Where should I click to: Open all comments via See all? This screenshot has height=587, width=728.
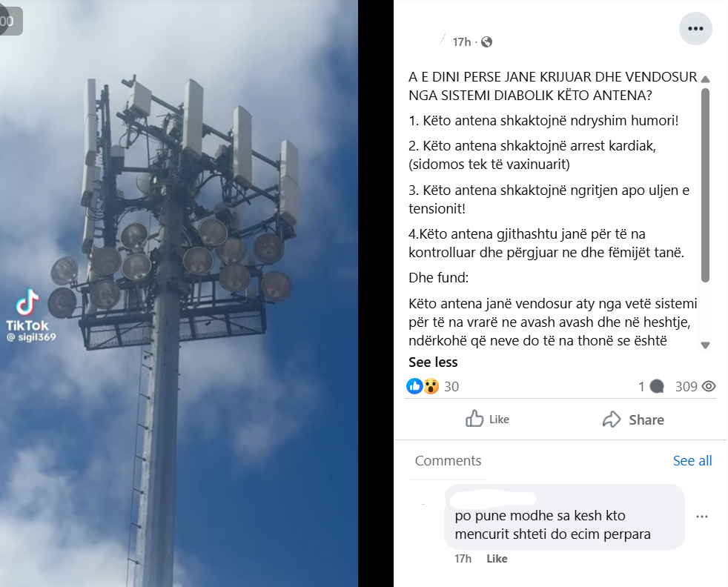click(692, 461)
